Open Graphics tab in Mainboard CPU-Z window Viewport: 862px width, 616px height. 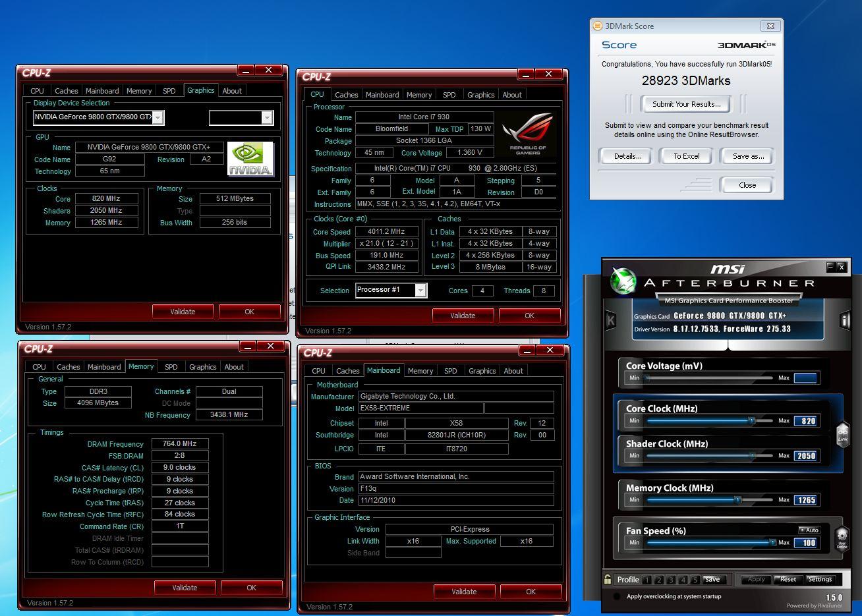[x=482, y=371]
